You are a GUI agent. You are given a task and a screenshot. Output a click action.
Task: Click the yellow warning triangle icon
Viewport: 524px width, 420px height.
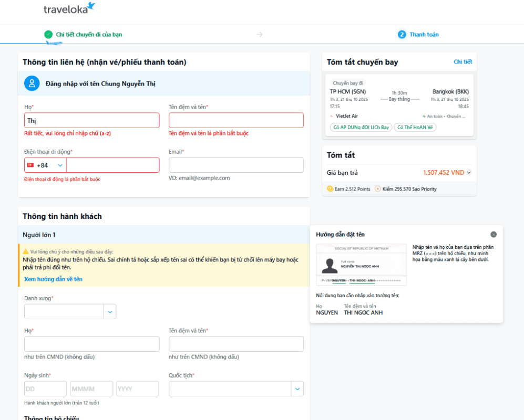(x=26, y=251)
